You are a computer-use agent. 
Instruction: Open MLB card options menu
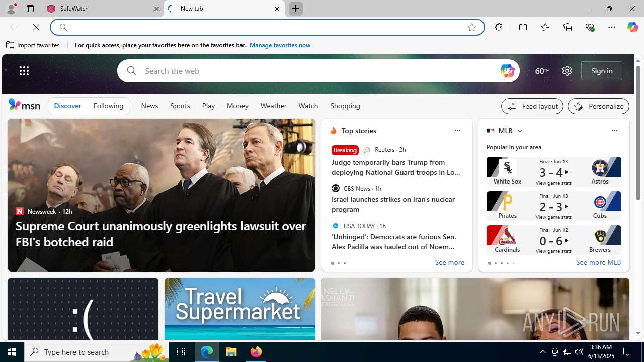614,131
